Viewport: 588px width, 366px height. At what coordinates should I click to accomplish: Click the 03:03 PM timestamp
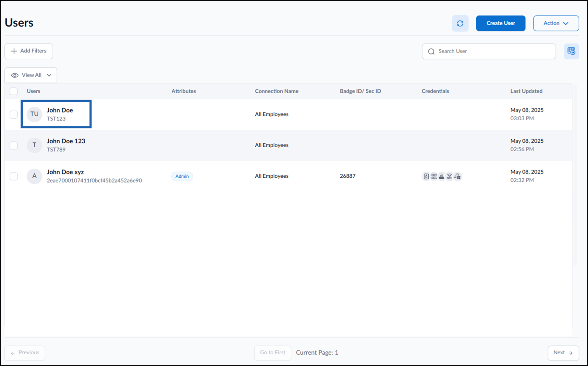coord(522,118)
